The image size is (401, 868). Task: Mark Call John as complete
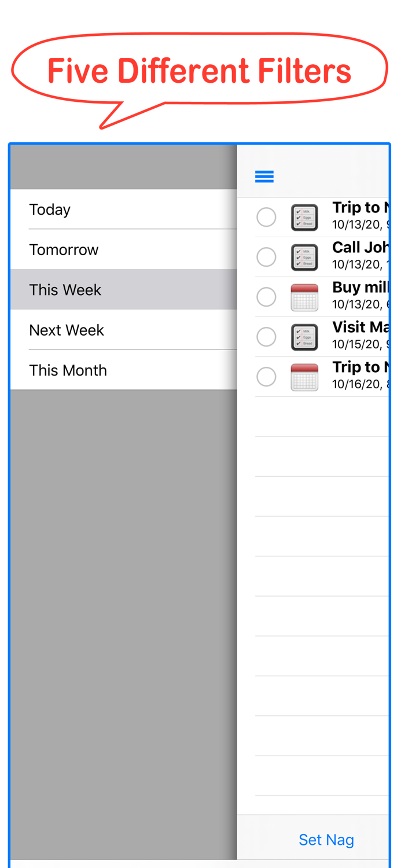coord(266,257)
